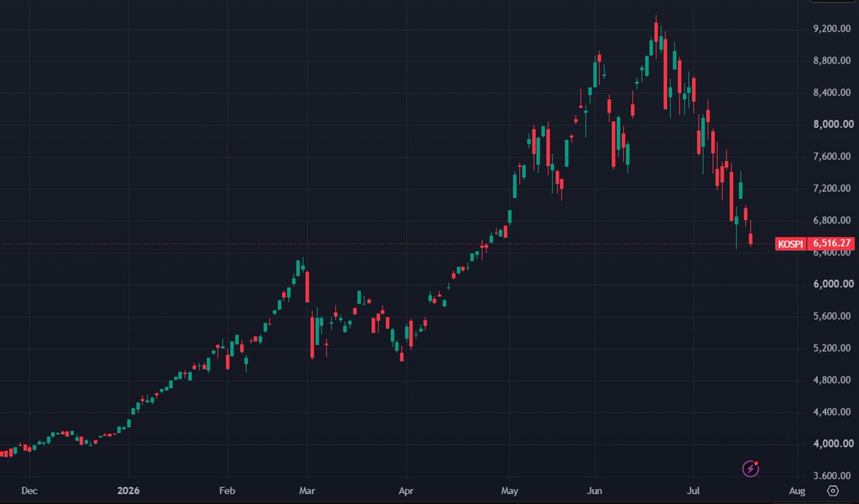Click the 8,400.00 price axis label
Image resolution: width=859 pixels, height=504 pixels.
832,92
